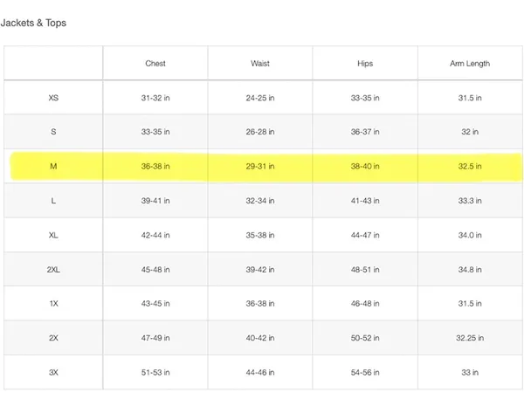The width and height of the screenshot is (524, 420).
Task: Select the Waist column header
Action: 260,64
